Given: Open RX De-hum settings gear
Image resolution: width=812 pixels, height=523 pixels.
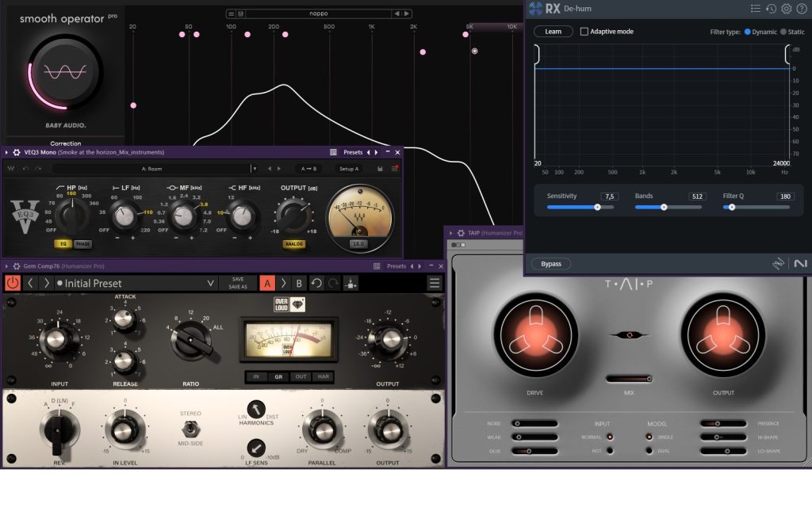Looking at the screenshot, I should coord(786,8).
